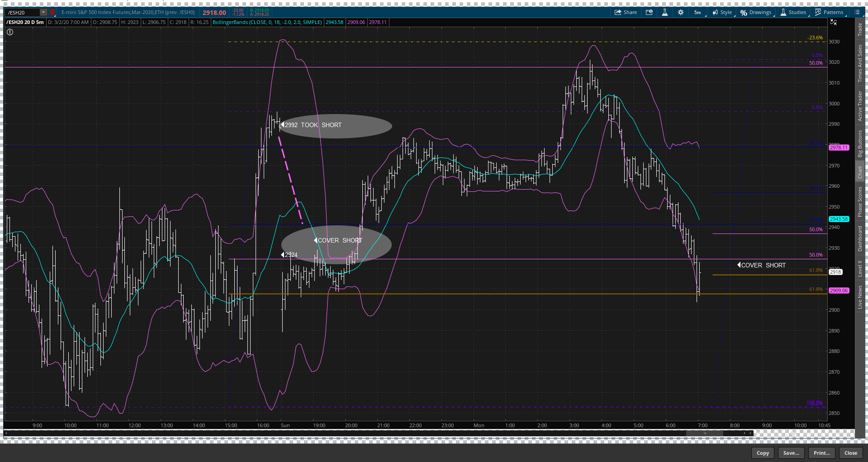Screen dimensions: 868x462
Task: Click the note icon beside Share
Action: (649, 12)
